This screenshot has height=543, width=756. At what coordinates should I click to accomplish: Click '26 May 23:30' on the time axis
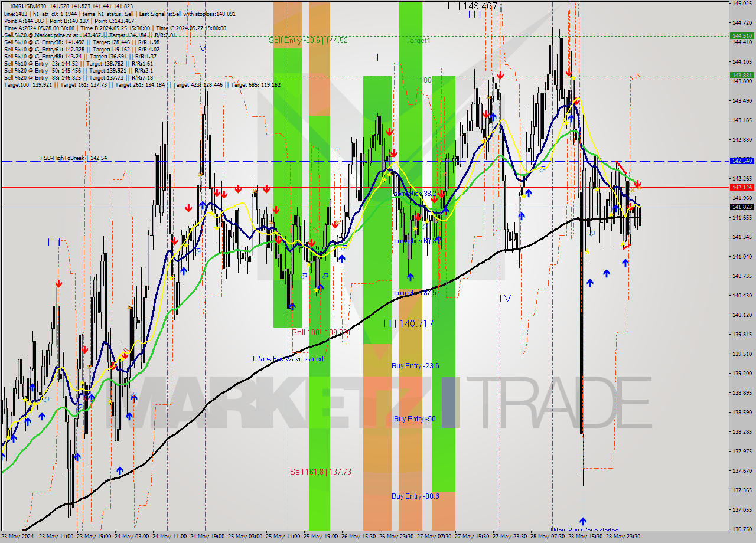click(x=396, y=537)
